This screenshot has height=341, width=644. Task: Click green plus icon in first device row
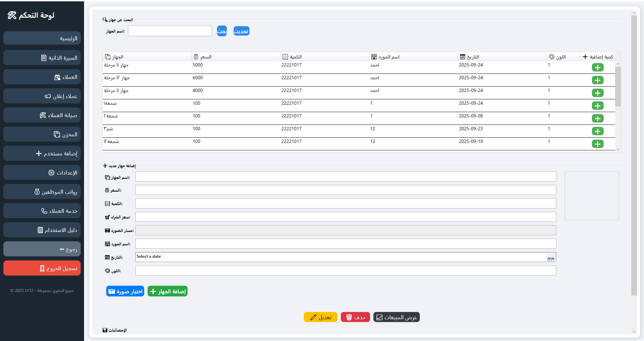coord(597,67)
